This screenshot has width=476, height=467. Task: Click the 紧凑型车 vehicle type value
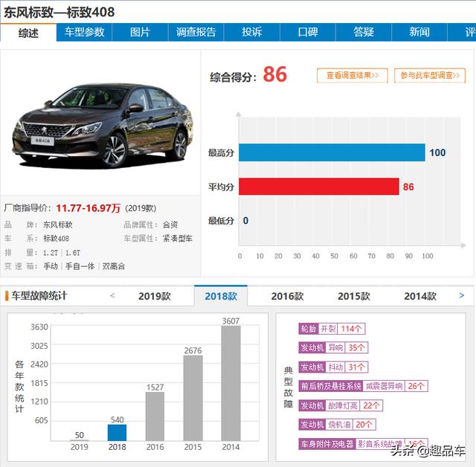[178, 239]
